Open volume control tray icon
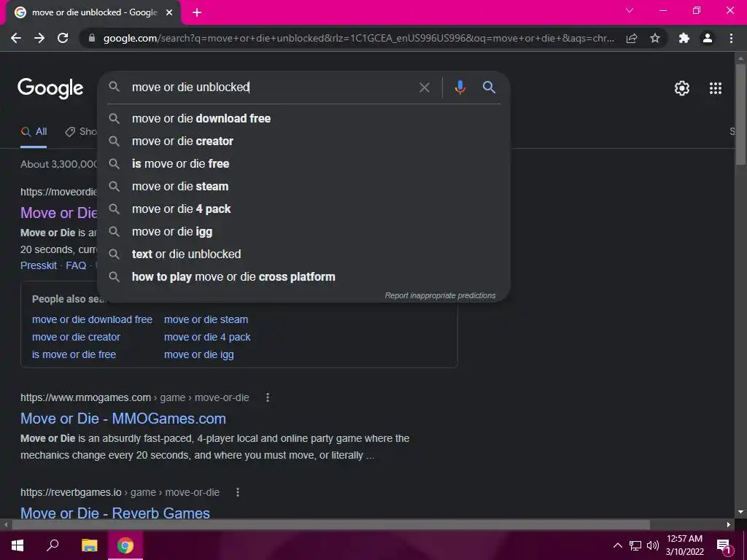747x560 pixels. point(653,545)
